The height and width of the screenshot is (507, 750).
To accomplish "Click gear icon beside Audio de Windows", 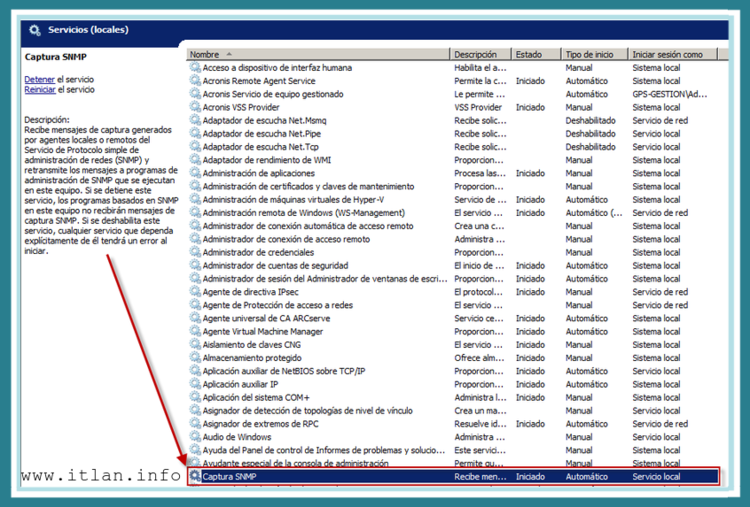I will [195, 437].
